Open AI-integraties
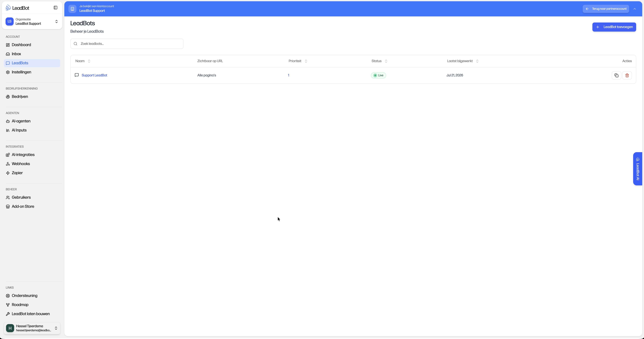This screenshot has height=339, width=644. coord(32,155)
